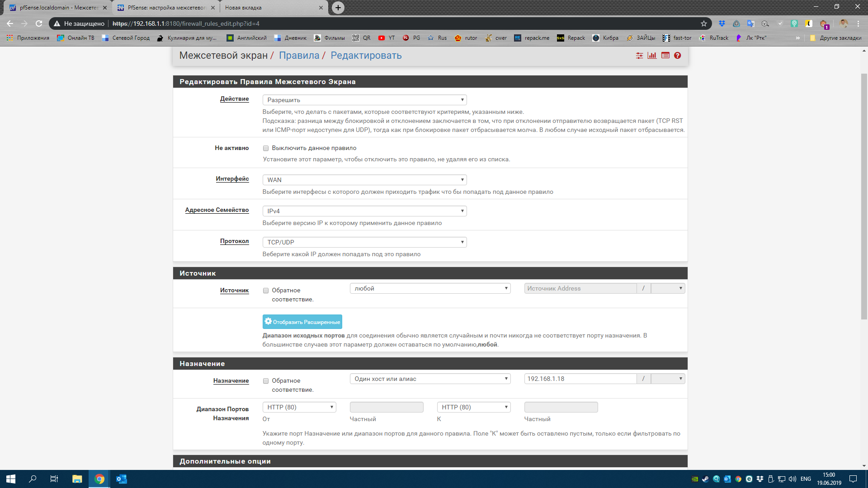Click Отобразить Расширенные button
The image size is (868, 488).
tap(302, 322)
